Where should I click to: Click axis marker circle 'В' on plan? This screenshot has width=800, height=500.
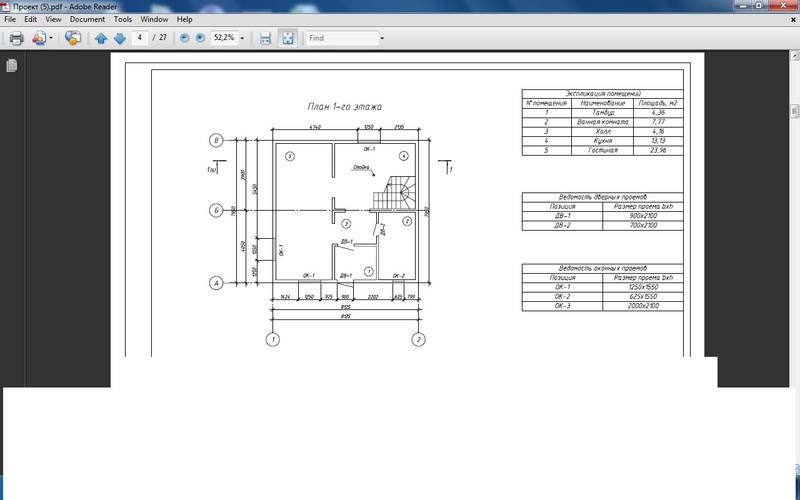(x=216, y=140)
